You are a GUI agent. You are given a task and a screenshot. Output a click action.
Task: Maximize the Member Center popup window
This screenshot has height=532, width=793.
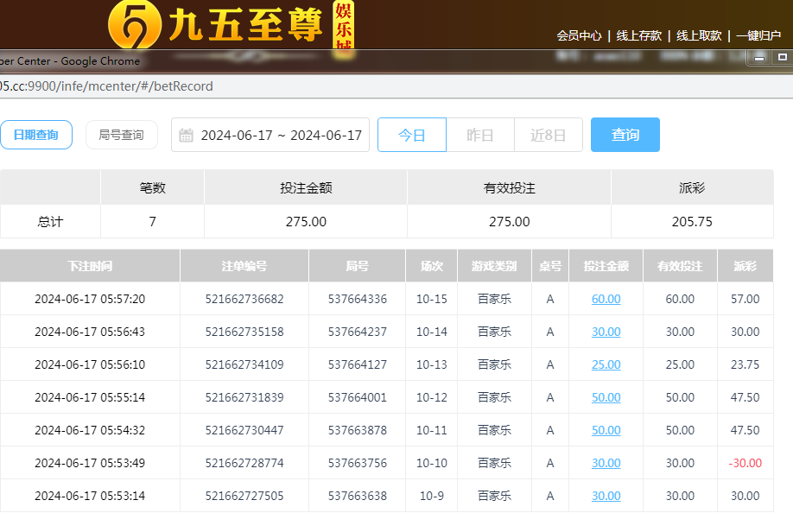[x=782, y=58]
